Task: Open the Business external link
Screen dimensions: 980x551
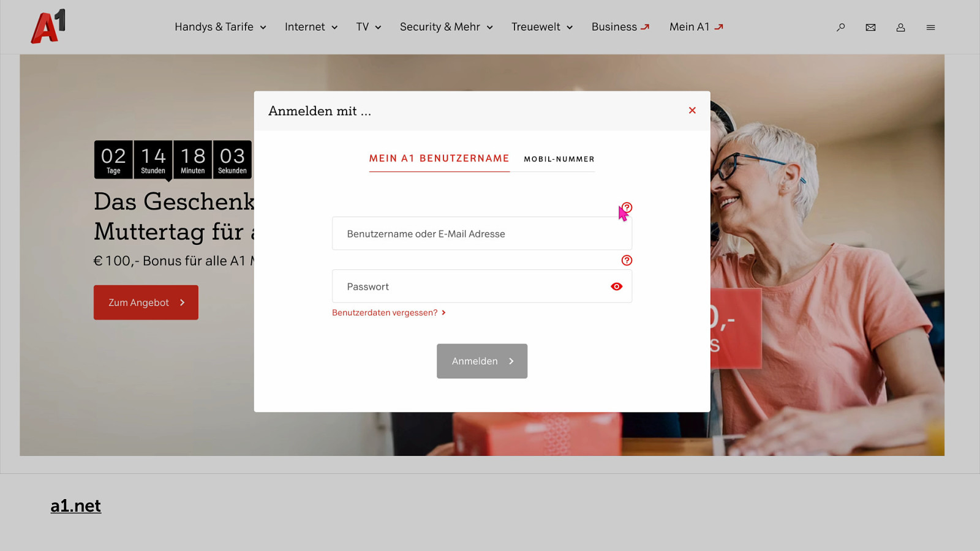Action: 620,27
